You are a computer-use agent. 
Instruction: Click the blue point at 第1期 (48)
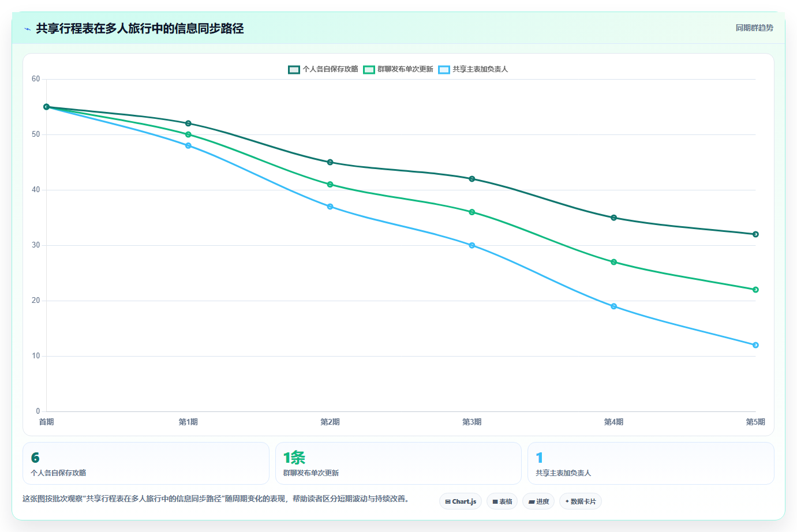coord(188,145)
